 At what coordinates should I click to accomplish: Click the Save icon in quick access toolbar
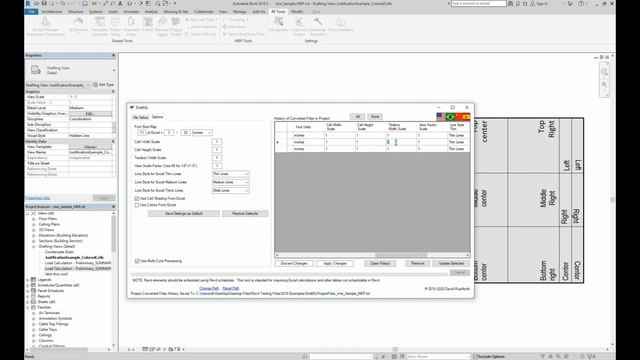click(x=44, y=3)
